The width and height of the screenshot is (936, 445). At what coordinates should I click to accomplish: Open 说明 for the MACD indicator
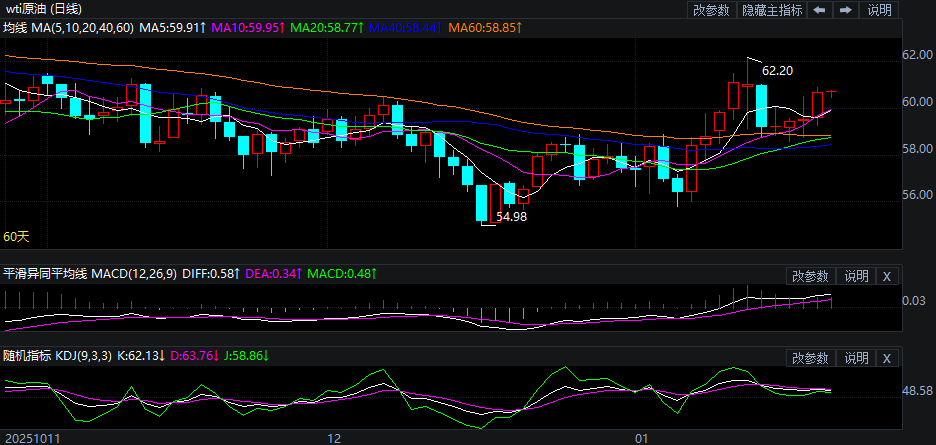tap(856, 276)
